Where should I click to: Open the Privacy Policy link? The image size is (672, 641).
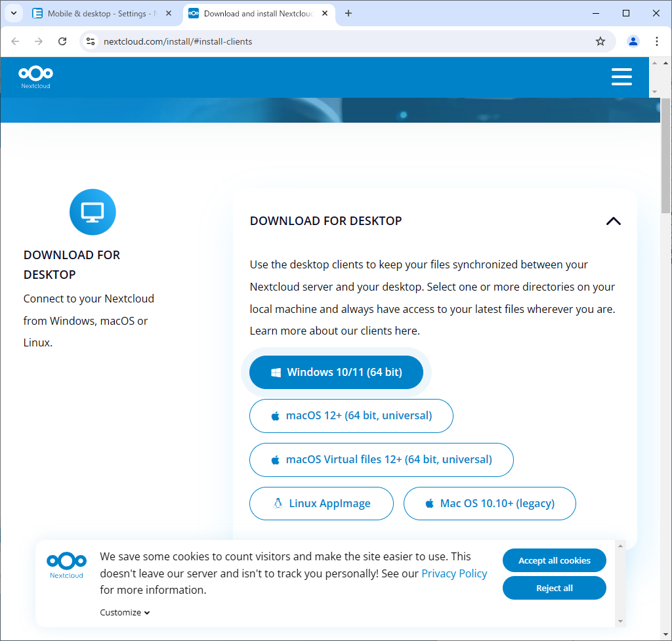(454, 573)
